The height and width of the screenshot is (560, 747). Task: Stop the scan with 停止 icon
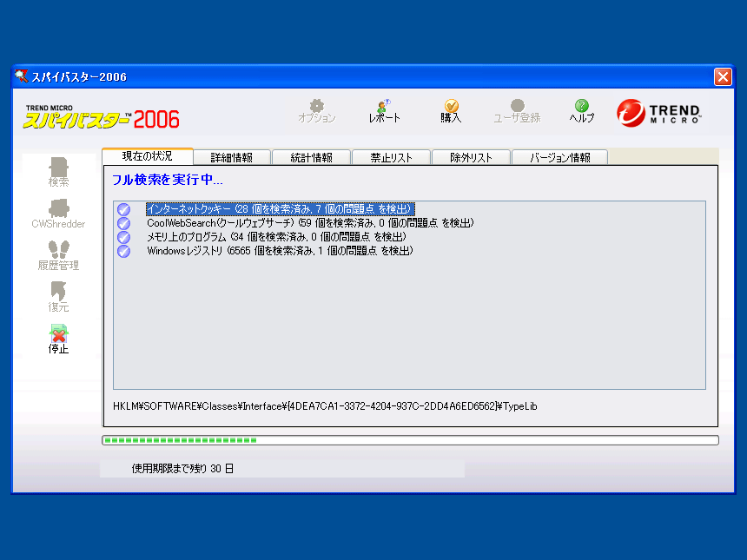click(58, 339)
